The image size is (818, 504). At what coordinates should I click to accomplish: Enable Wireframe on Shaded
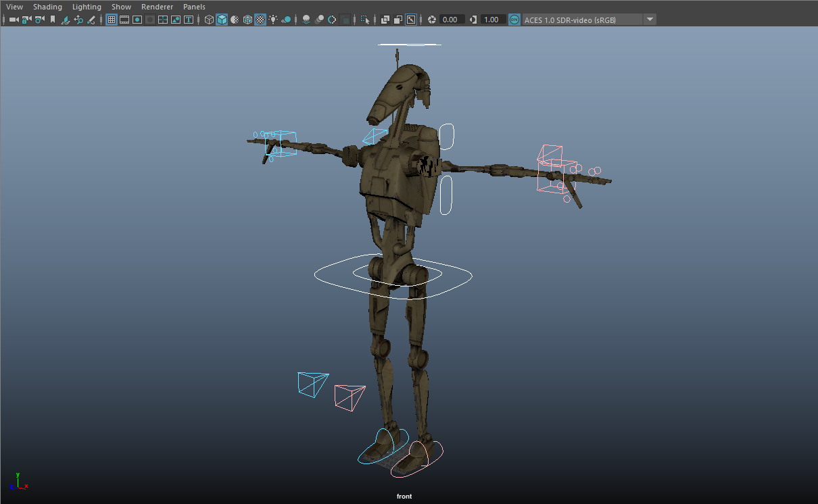pyautogui.click(x=247, y=20)
